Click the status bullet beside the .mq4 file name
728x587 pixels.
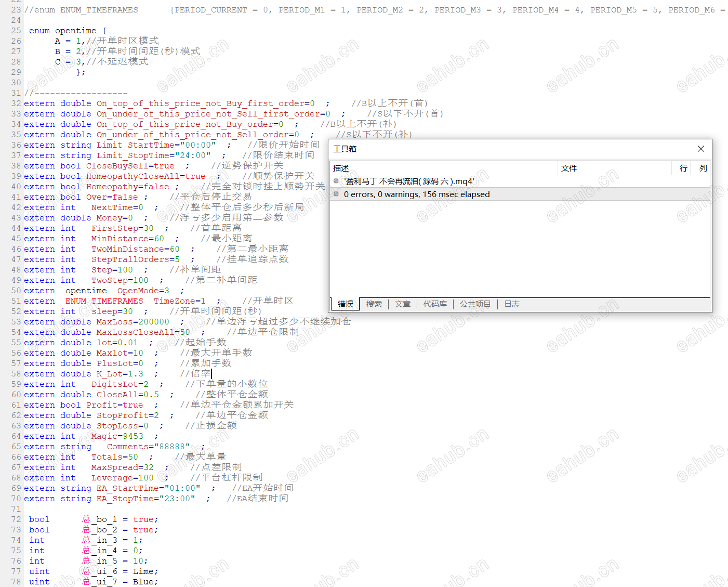[336, 181]
